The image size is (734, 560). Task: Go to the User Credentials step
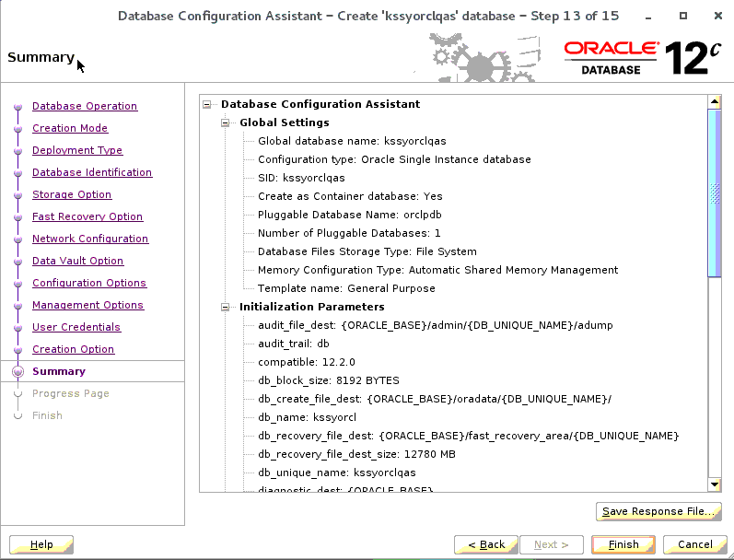coord(76,327)
